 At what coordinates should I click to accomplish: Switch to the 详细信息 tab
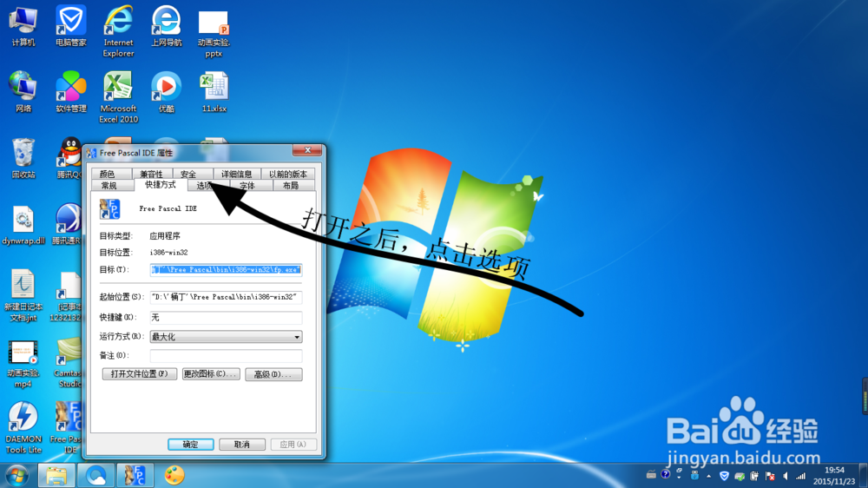pyautogui.click(x=236, y=174)
